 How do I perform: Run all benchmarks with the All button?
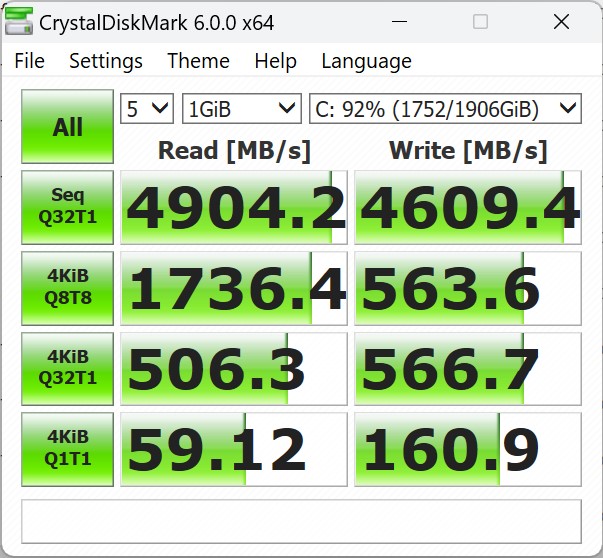[68, 127]
